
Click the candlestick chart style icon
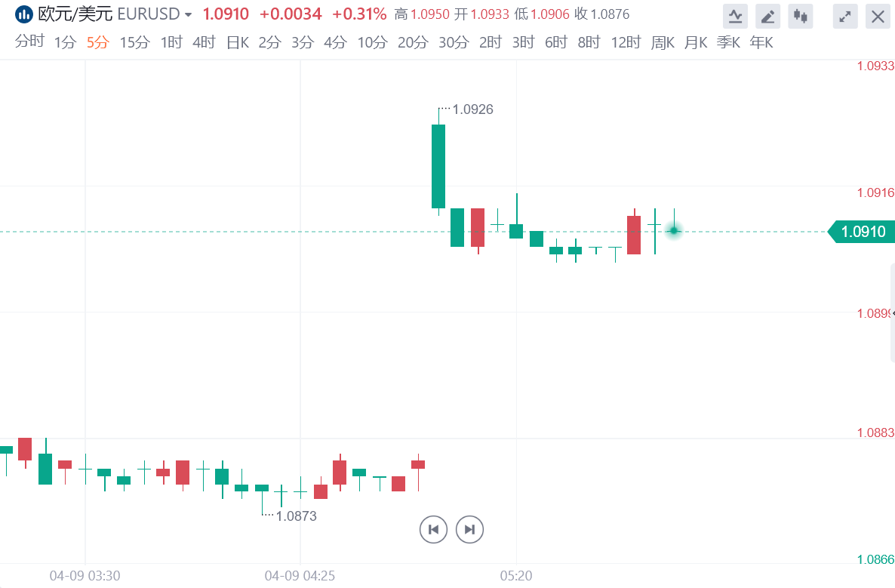tap(800, 16)
